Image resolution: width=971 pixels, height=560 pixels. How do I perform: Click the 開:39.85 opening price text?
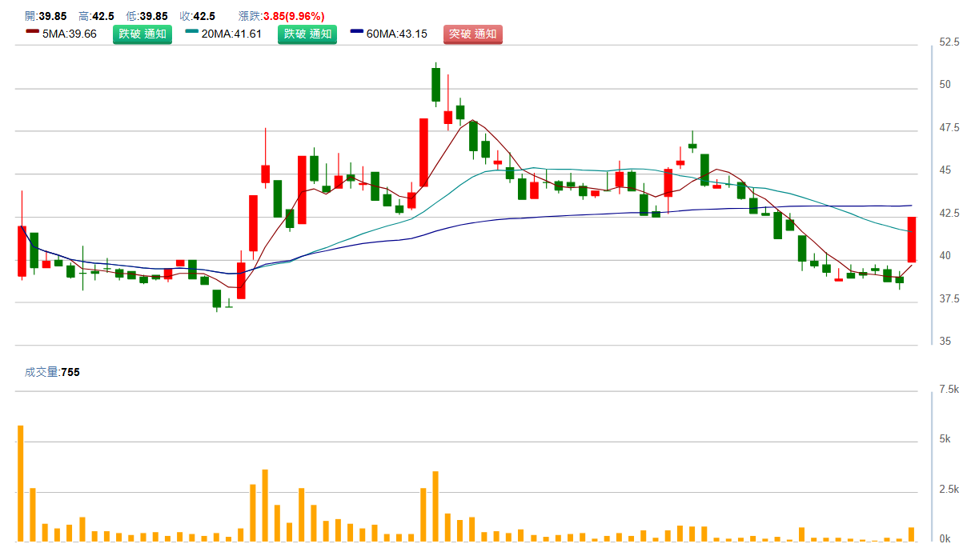coord(46,16)
